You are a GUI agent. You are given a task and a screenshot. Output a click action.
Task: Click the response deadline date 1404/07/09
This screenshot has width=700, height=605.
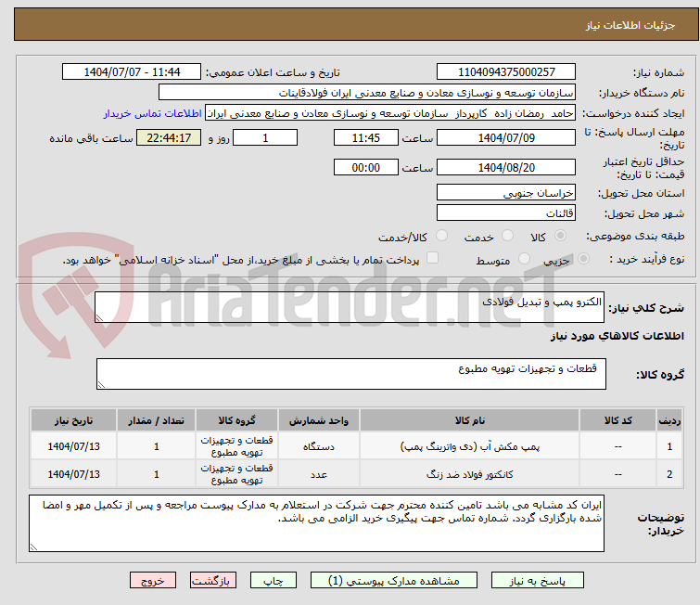coord(506,137)
